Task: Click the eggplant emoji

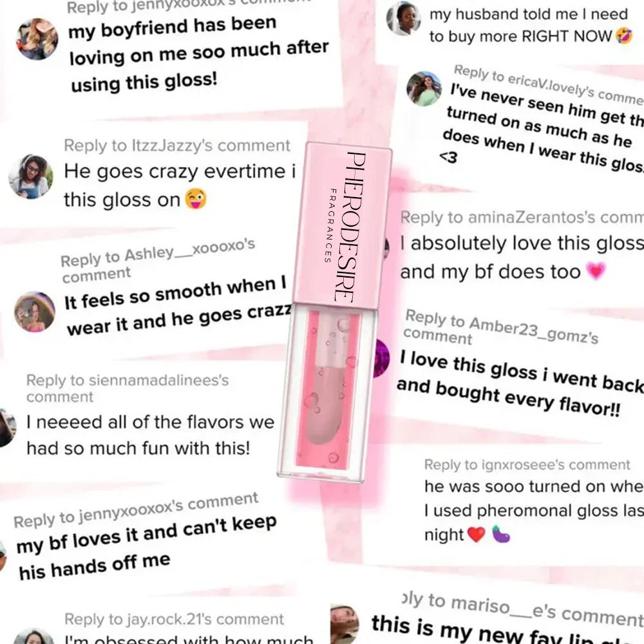Action: 500,534
